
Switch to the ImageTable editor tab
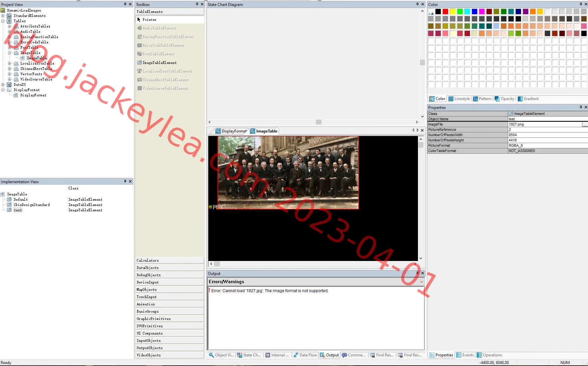click(x=264, y=131)
